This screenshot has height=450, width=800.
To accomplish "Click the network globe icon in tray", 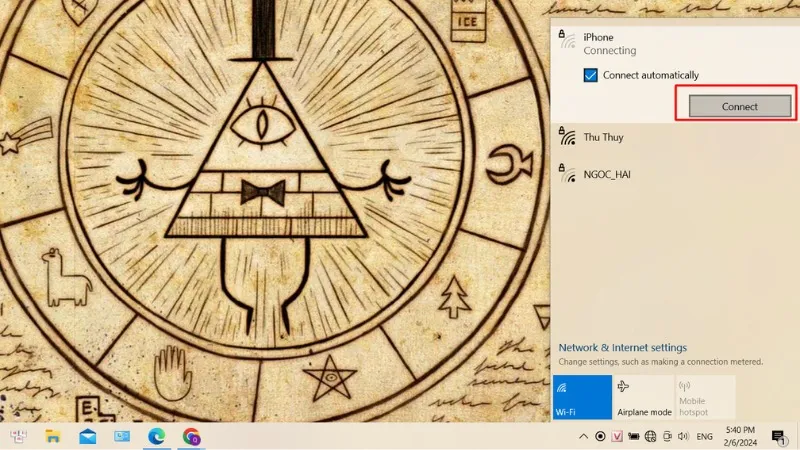I will [650, 437].
